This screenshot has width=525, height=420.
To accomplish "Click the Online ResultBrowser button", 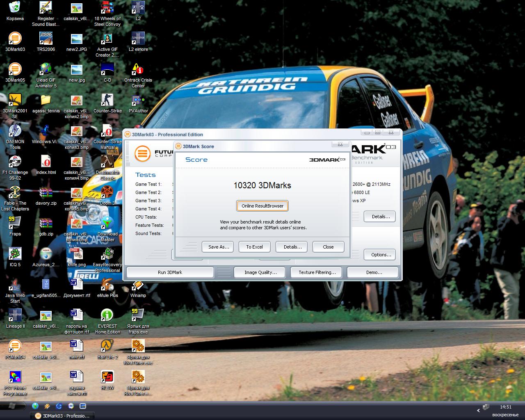I will coord(262,206).
